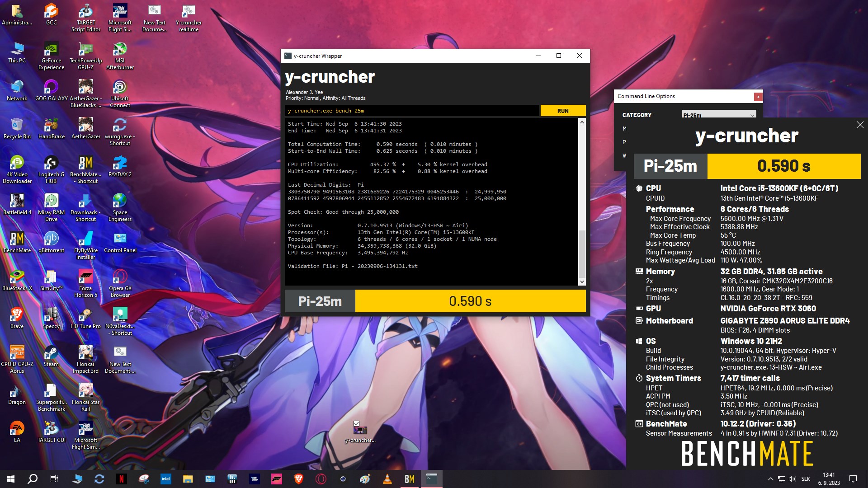The image size is (868, 488).
Task: Launch Honkai Star Rail desktop icon
Action: [86, 398]
